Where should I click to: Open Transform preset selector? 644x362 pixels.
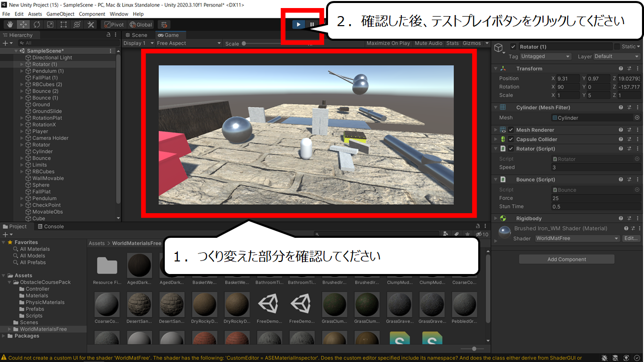[x=629, y=68]
